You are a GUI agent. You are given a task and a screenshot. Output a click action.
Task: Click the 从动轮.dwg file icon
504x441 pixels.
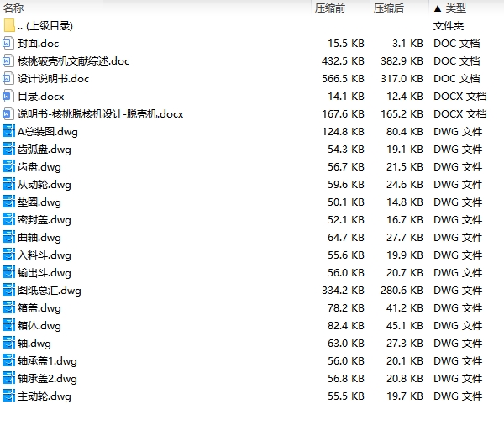(x=8, y=184)
